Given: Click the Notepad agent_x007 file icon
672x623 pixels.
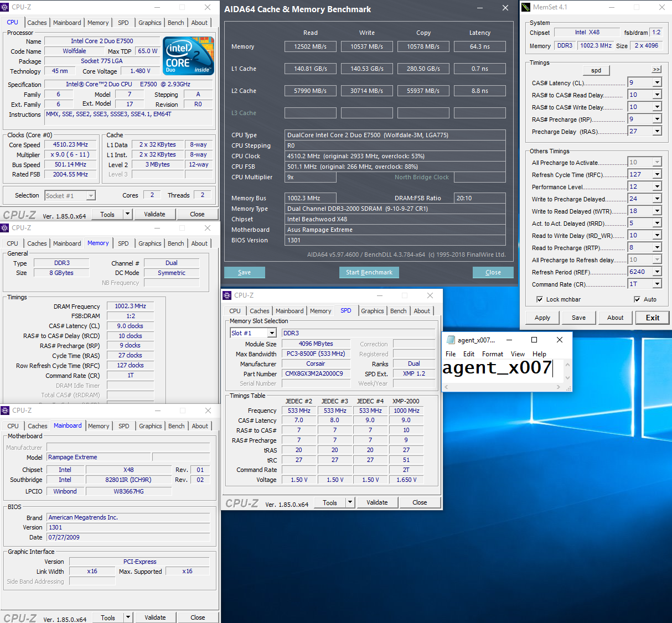Looking at the screenshot, I should [451, 340].
